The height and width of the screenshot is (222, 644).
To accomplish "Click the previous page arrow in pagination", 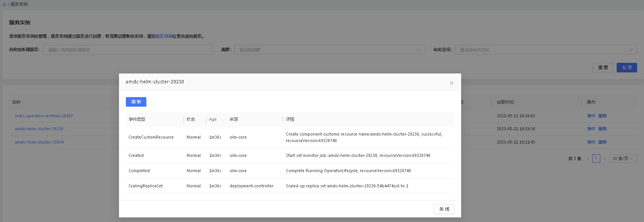I will [x=588, y=158].
